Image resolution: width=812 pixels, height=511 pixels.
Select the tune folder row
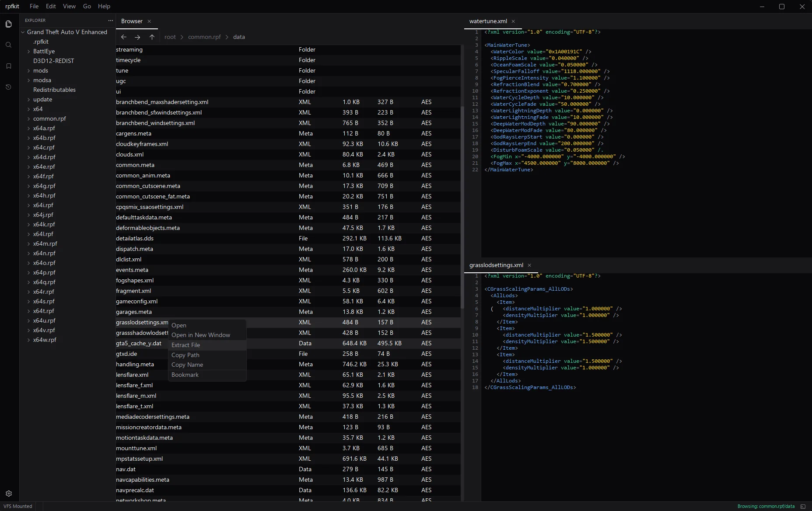point(288,70)
